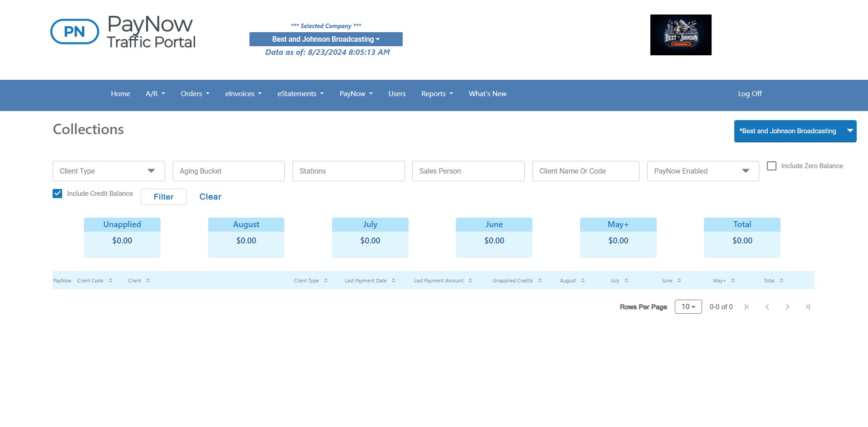The height and width of the screenshot is (427, 868).
Task: Click the Collections page heading
Action: click(88, 129)
